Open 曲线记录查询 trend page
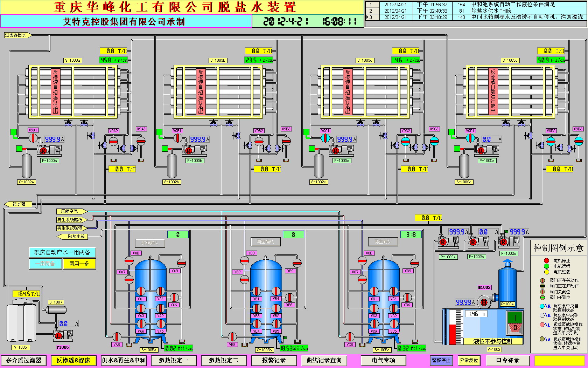Screen dimensions: 588x368 tap(324, 360)
